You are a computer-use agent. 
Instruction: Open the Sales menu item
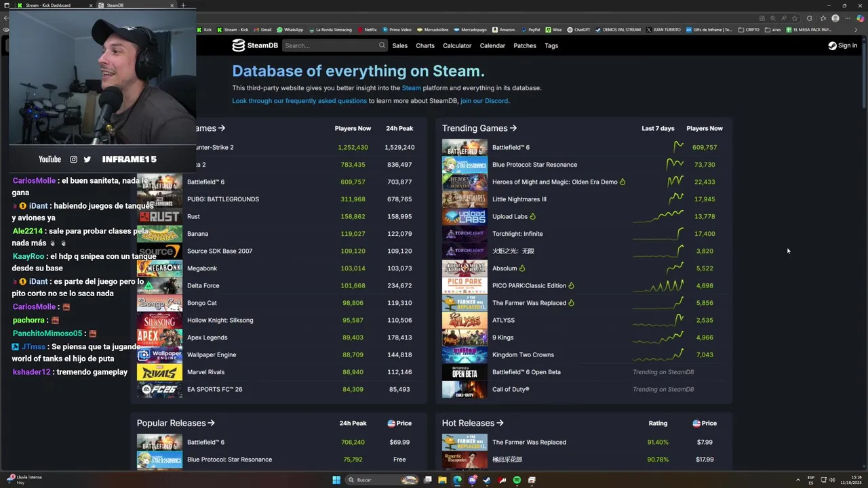click(x=400, y=45)
